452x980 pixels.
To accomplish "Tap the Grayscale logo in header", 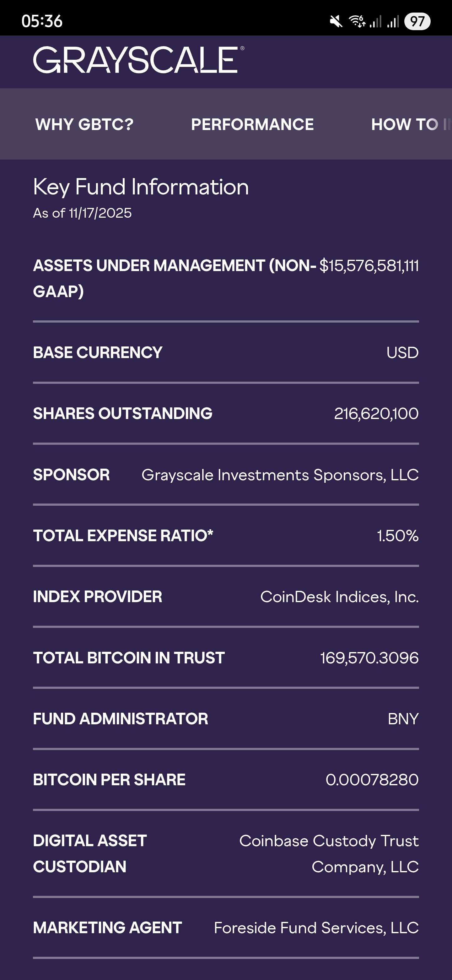I will tap(138, 60).
